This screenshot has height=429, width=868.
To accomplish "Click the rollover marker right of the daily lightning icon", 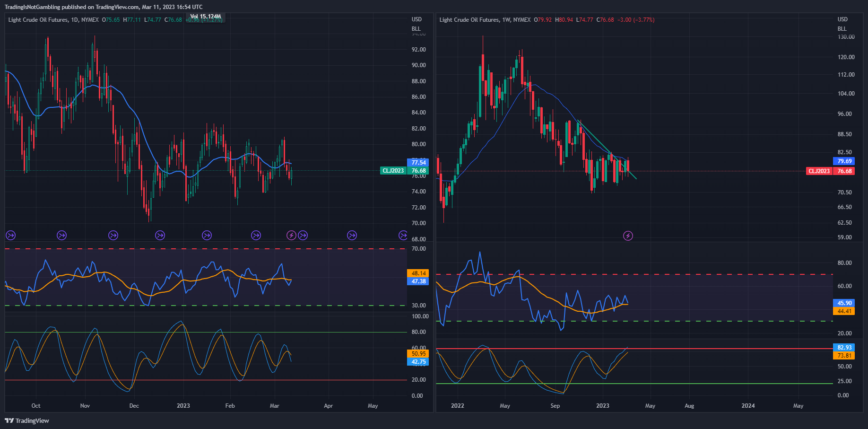I will pyautogui.click(x=303, y=235).
